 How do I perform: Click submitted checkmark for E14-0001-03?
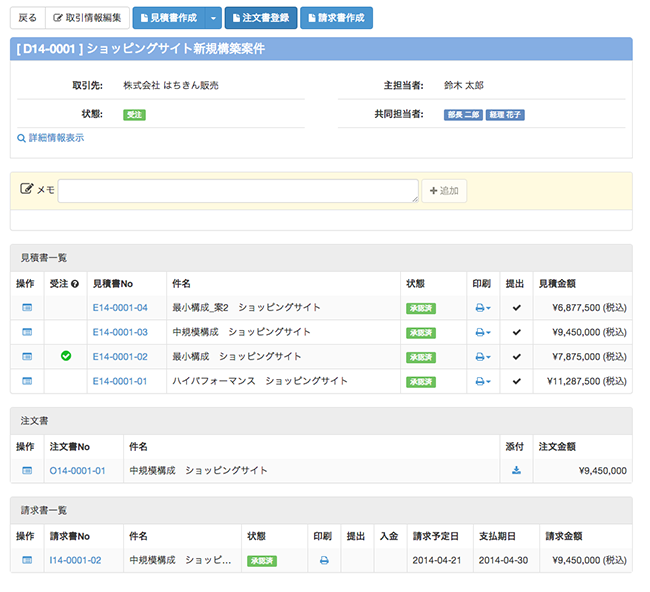pos(517,332)
